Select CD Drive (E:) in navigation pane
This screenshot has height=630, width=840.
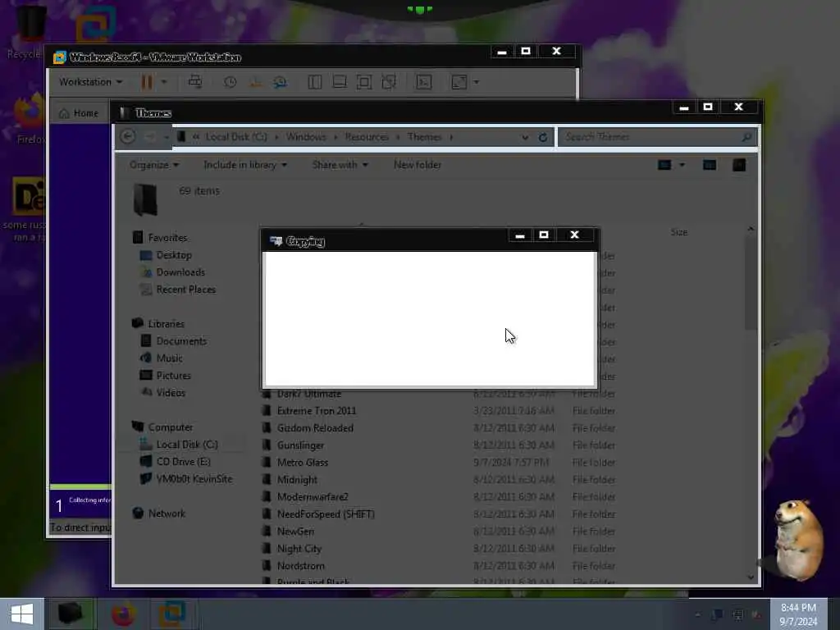183,461
